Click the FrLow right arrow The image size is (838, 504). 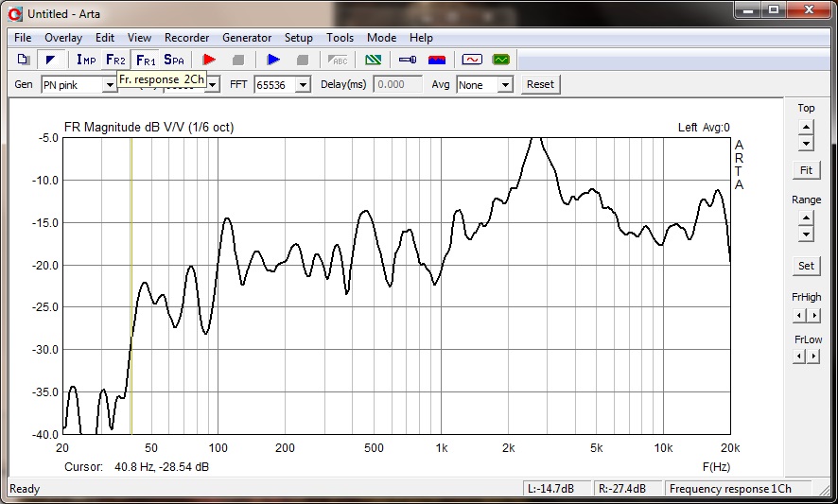(x=813, y=356)
